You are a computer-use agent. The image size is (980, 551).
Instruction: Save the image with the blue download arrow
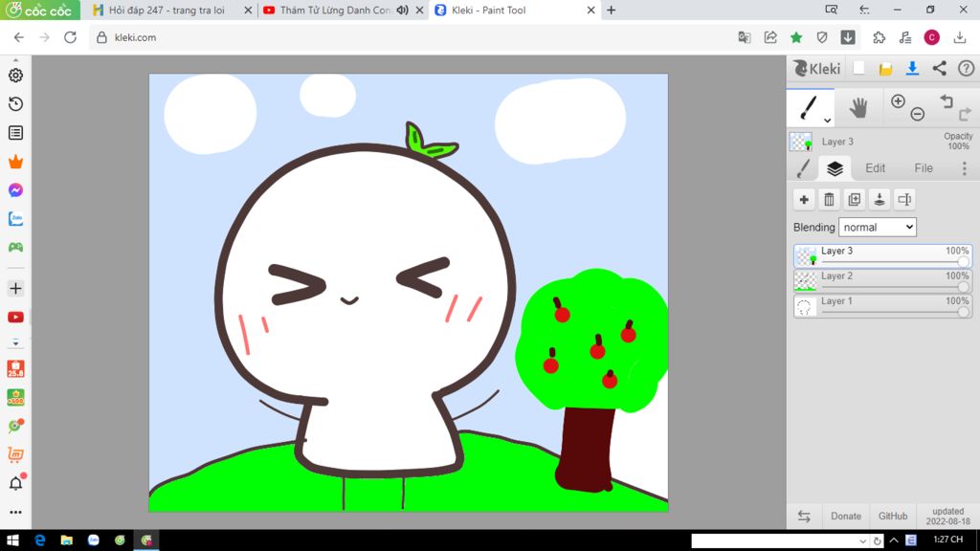coord(912,68)
